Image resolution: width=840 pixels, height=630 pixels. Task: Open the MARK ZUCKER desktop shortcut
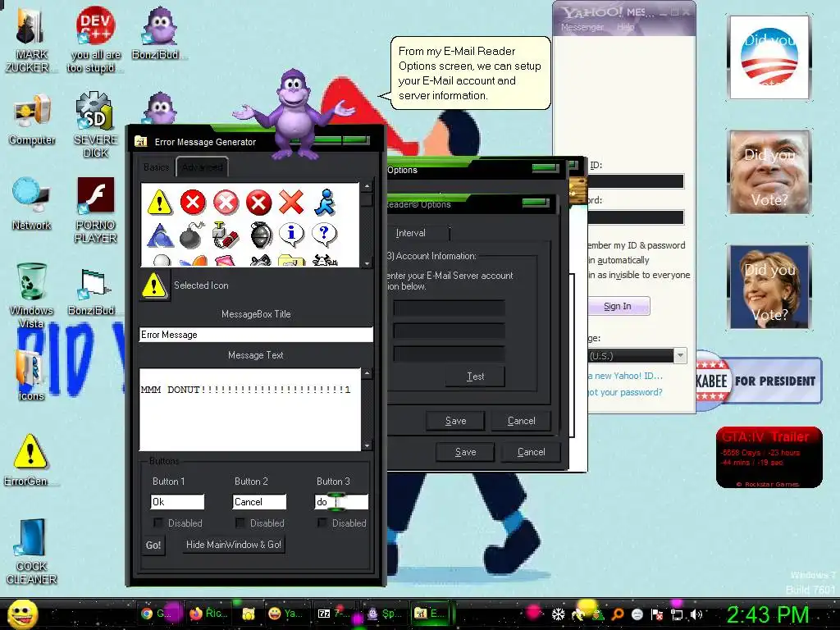[x=30, y=39]
